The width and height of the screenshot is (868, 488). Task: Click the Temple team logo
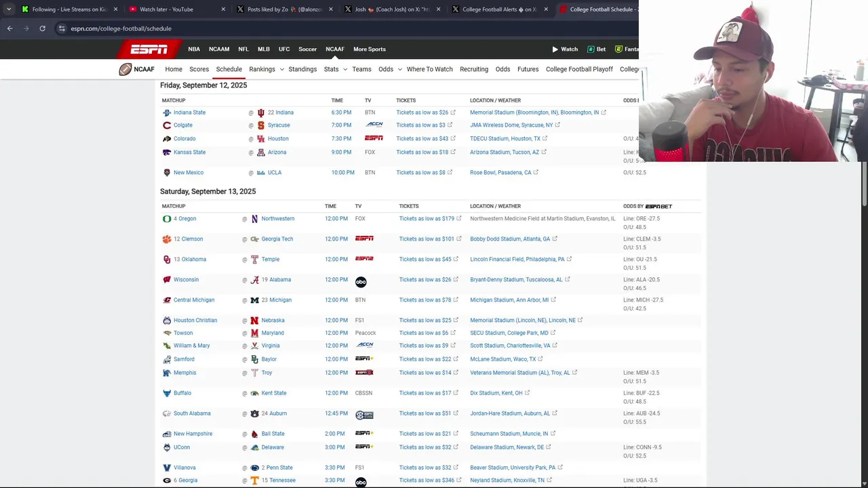pyautogui.click(x=254, y=260)
